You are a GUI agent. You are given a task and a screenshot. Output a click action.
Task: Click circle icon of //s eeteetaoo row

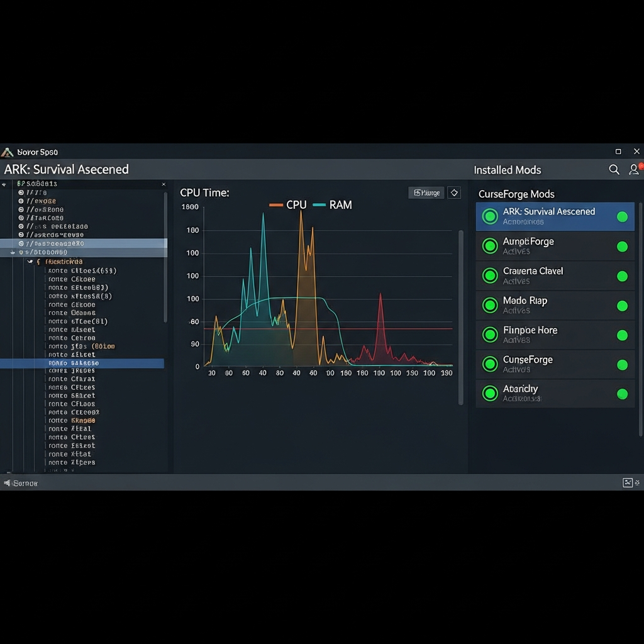[x=21, y=226]
